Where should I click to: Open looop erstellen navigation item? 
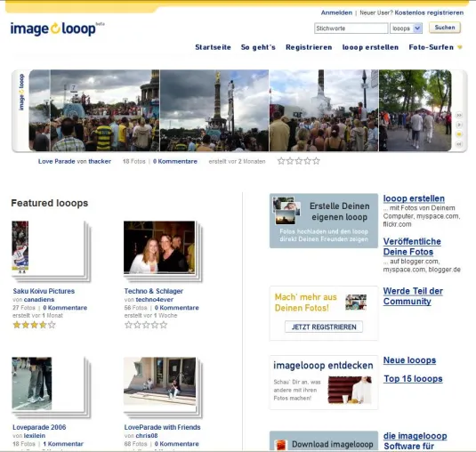pyautogui.click(x=370, y=47)
